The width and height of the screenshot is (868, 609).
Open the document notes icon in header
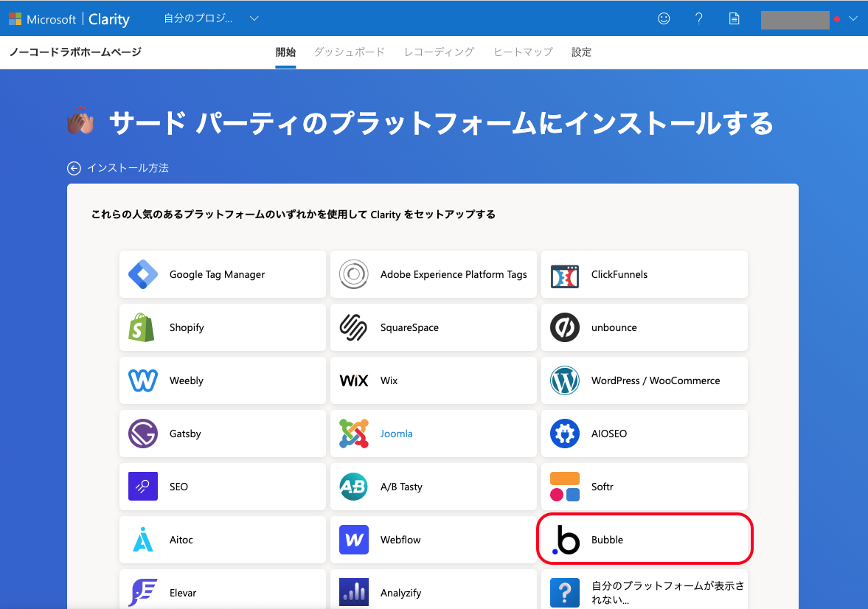coord(734,19)
